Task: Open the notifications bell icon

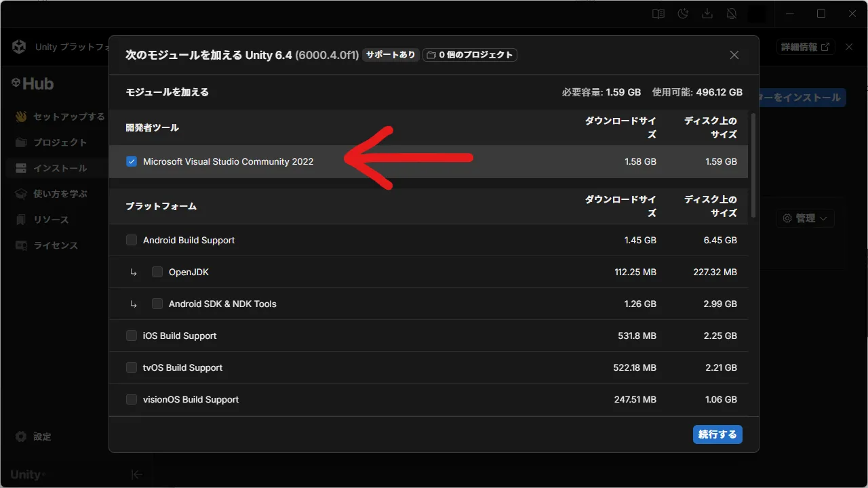Action: [x=732, y=13]
